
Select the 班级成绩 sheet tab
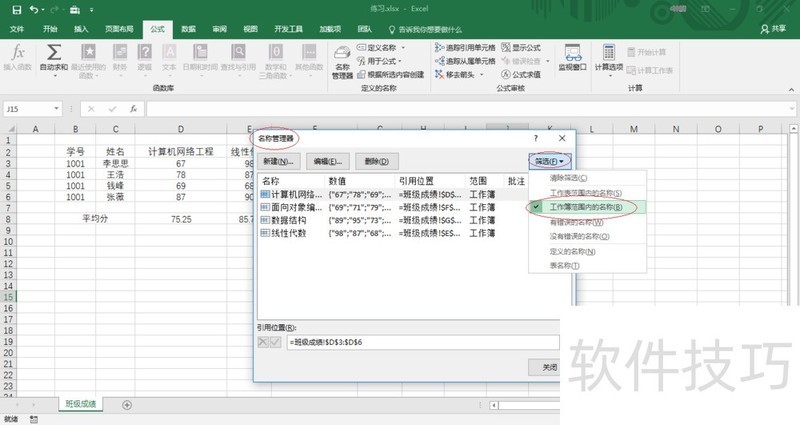pyautogui.click(x=81, y=404)
